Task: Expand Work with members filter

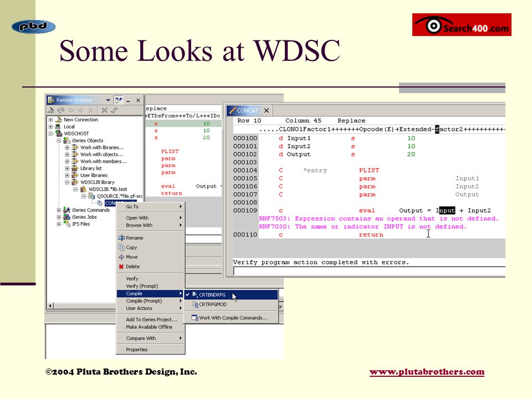Action: coord(67,161)
